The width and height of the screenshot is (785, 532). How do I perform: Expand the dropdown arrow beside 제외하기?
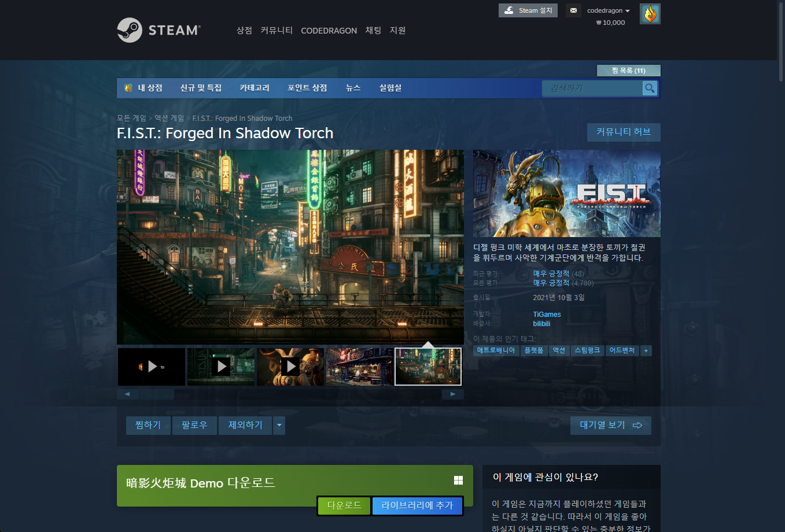coord(279,425)
